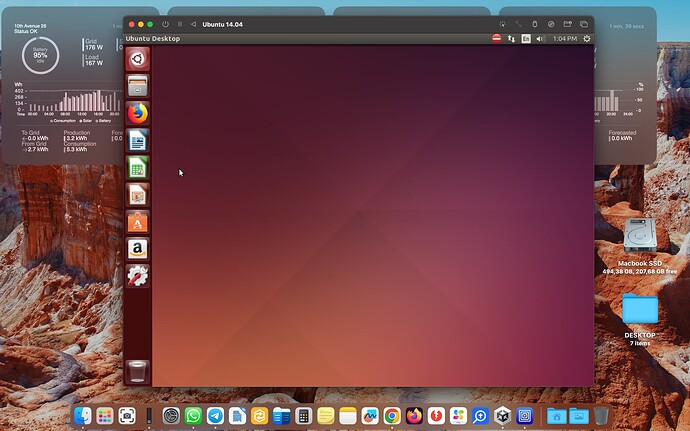Click the red no-entry indicator in Ubuntu panel
Image resolution: width=690 pixels, height=431 pixels.
pos(496,39)
